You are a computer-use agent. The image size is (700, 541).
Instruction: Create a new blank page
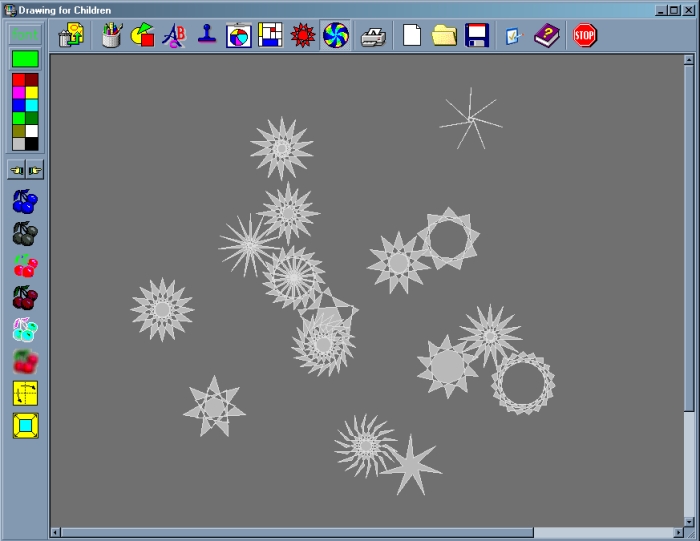tap(412, 36)
